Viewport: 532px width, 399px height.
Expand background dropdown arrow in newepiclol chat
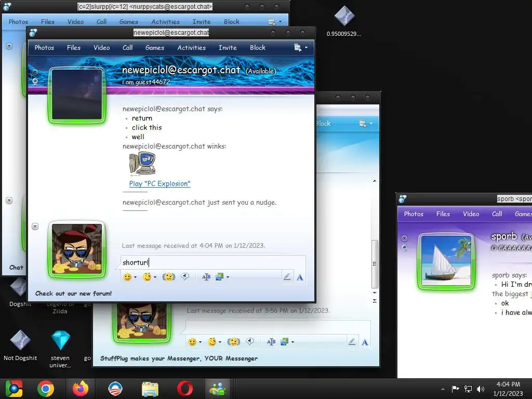tap(228, 277)
